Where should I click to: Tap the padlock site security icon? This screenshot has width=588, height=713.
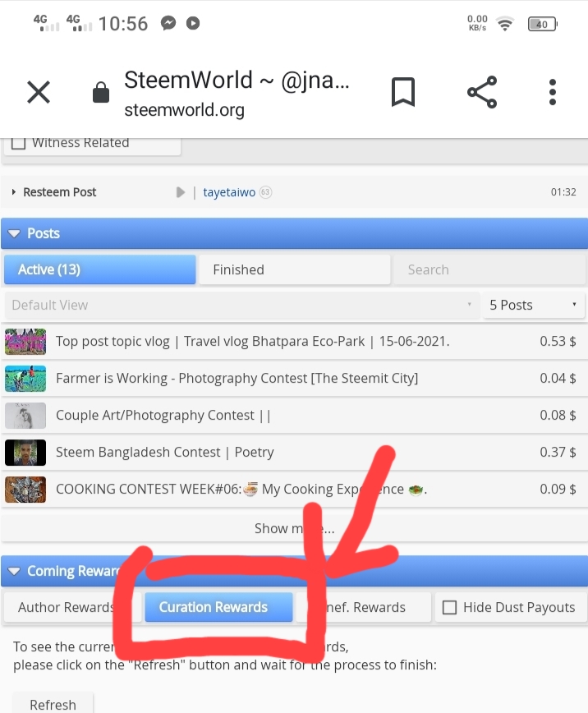[101, 92]
